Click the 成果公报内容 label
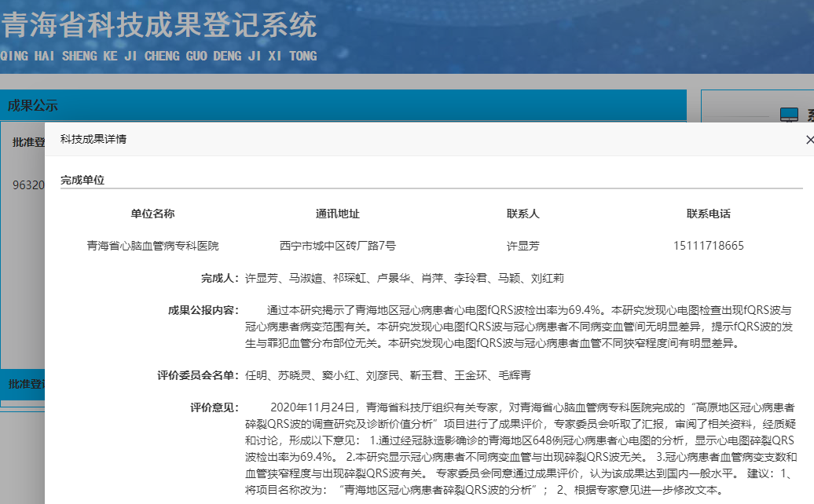Viewport: 814px width, 504px height. tap(203, 311)
